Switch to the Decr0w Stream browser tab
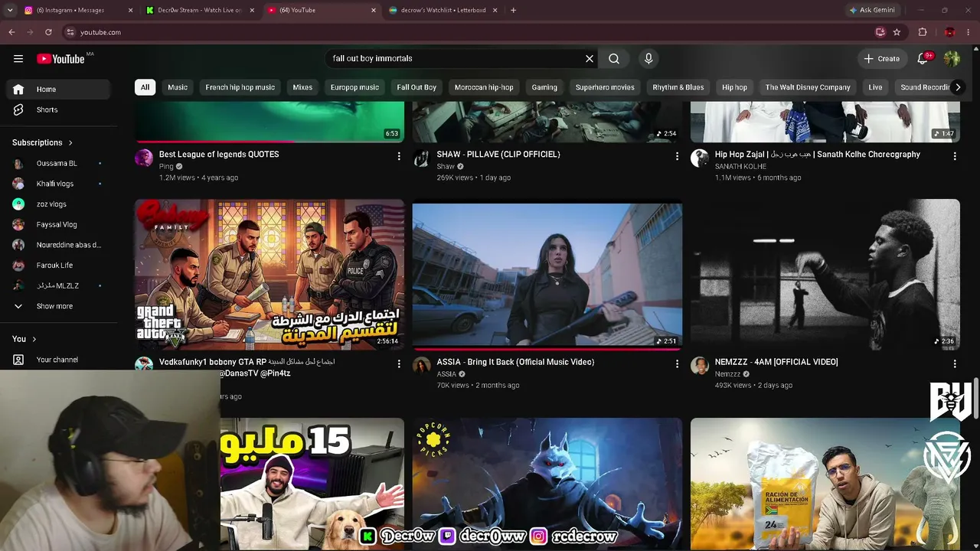This screenshot has width=980, height=551. pyautogui.click(x=200, y=10)
